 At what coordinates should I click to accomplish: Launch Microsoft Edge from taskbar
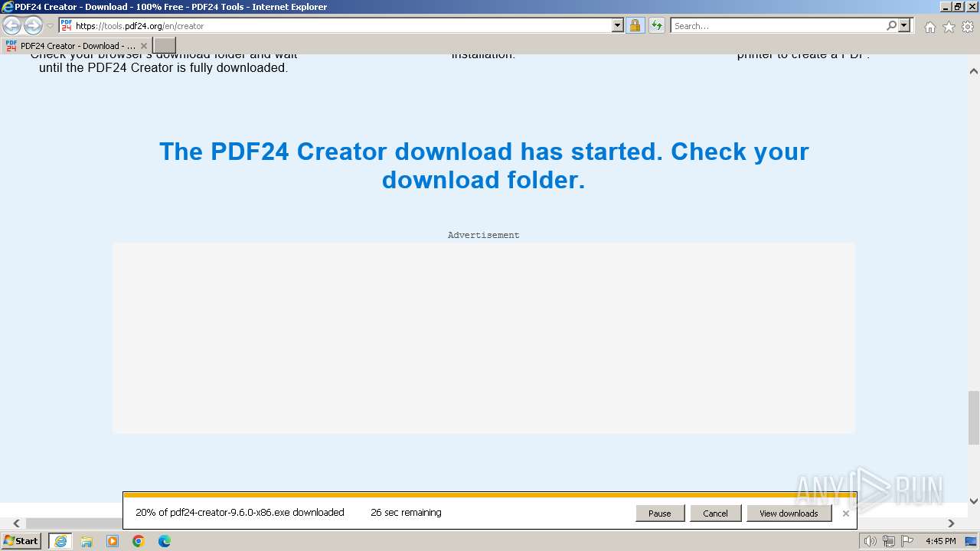coord(165,541)
